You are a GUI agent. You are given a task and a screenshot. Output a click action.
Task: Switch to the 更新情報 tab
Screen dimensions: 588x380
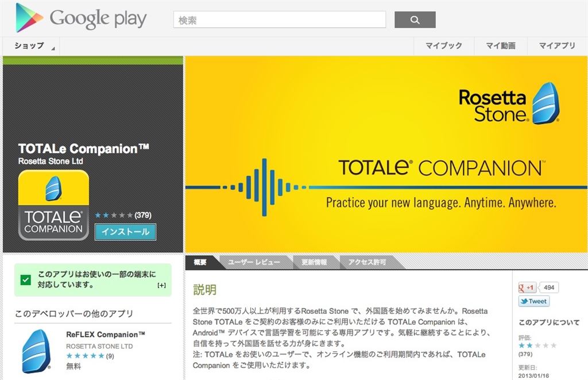(x=314, y=262)
